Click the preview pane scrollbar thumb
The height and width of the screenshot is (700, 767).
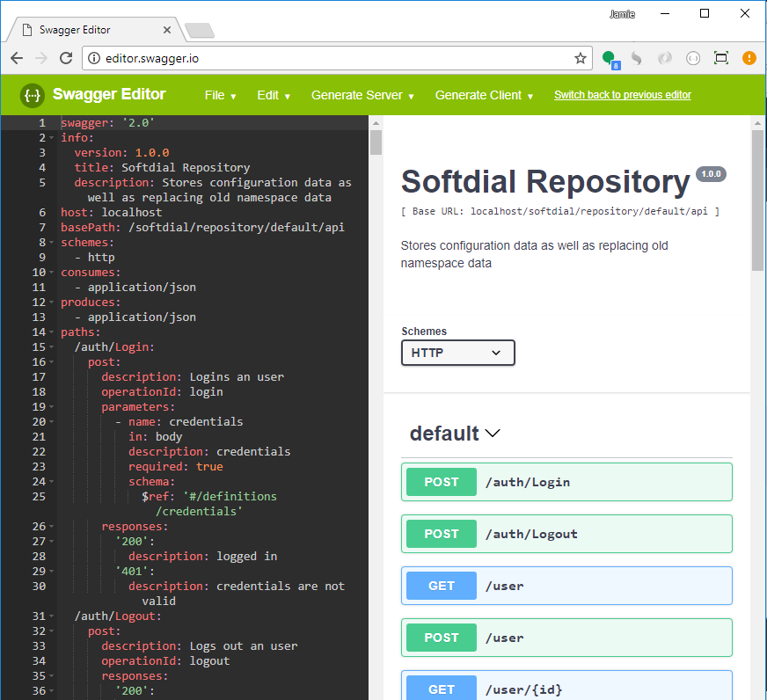click(x=757, y=200)
